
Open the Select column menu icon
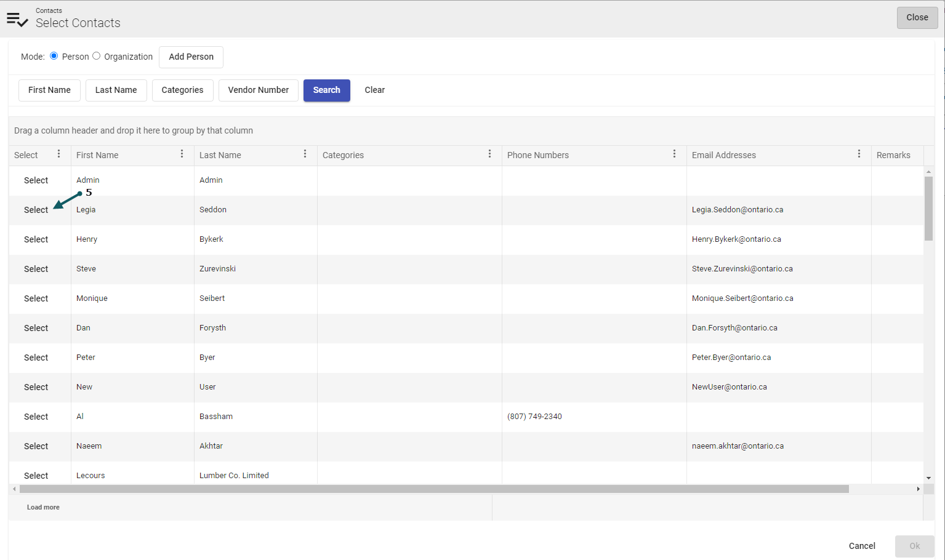pyautogui.click(x=59, y=154)
